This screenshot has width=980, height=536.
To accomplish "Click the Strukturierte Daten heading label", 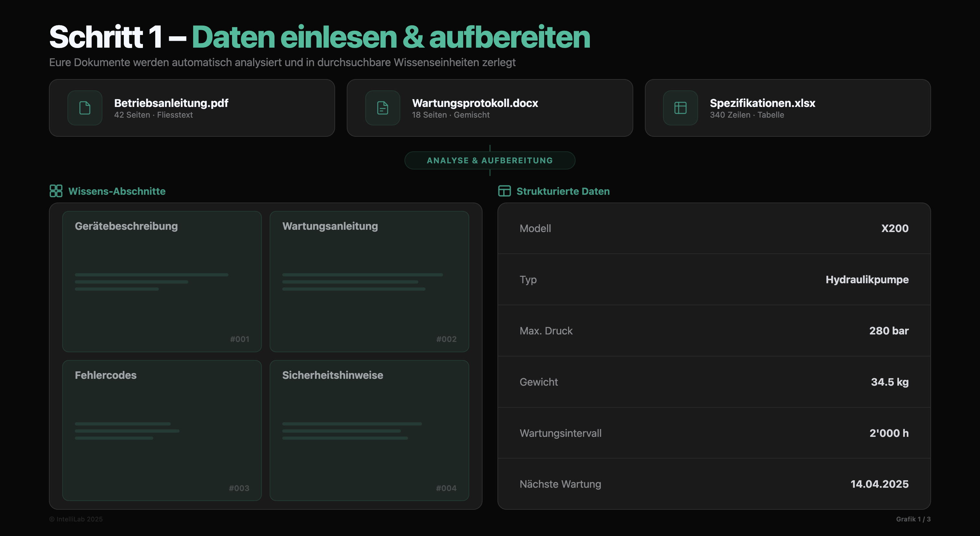I will (x=563, y=191).
